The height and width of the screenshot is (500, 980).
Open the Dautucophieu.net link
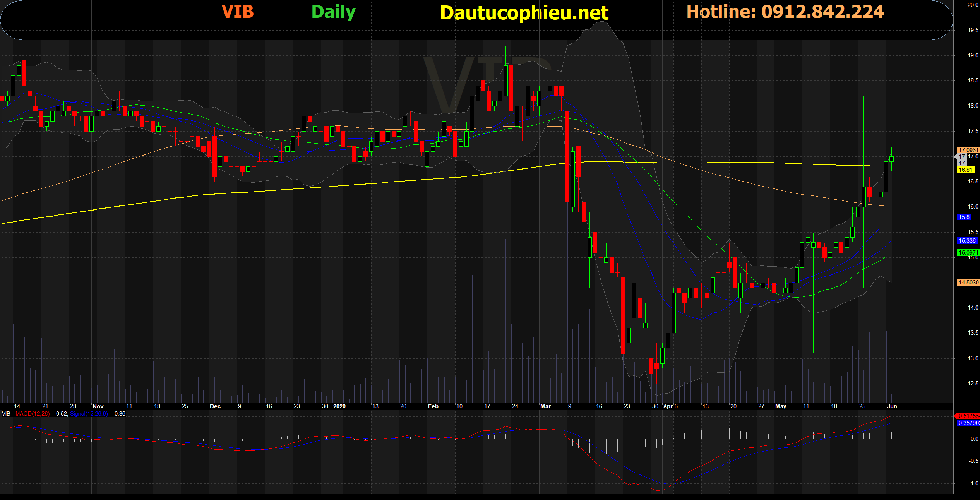pyautogui.click(x=524, y=13)
